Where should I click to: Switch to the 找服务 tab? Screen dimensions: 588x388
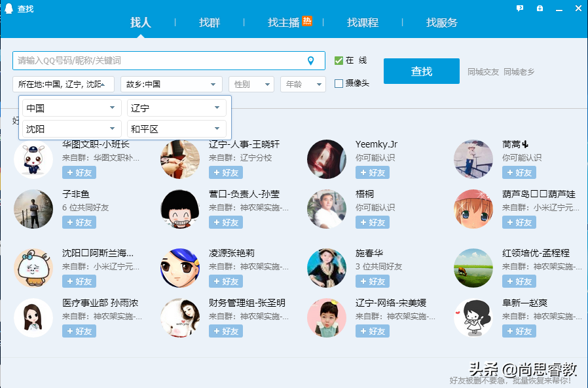click(x=442, y=22)
